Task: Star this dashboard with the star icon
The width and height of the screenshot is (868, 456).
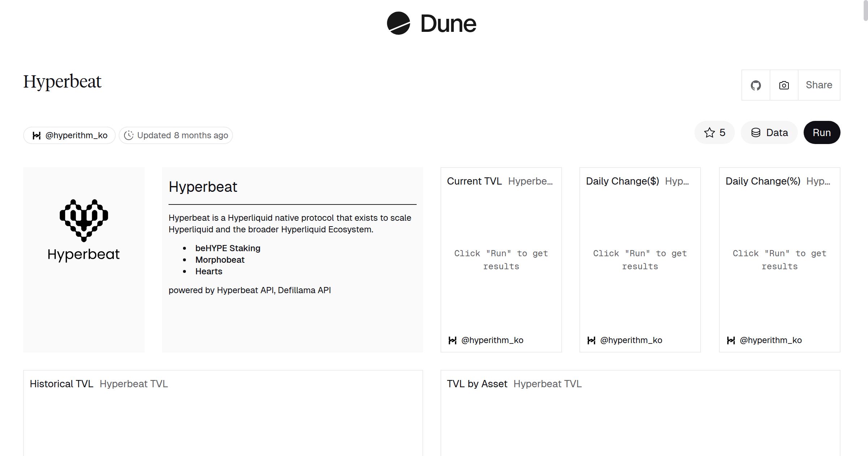Action: click(x=710, y=132)
